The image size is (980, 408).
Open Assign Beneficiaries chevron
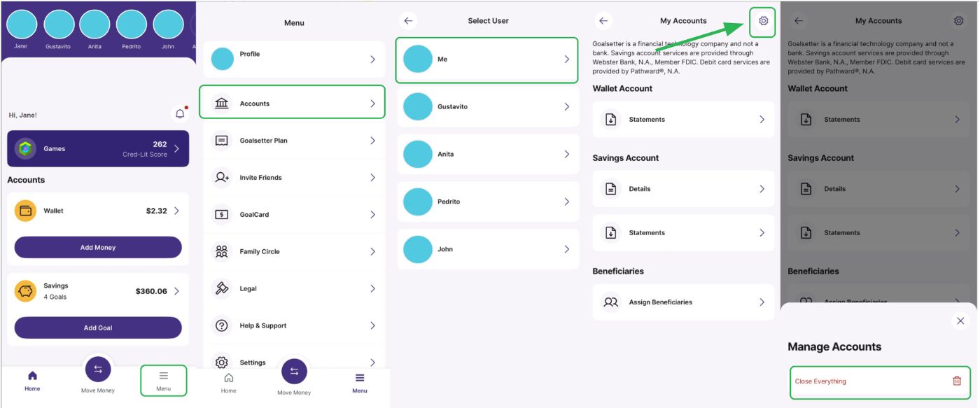[x=762, y=302]
